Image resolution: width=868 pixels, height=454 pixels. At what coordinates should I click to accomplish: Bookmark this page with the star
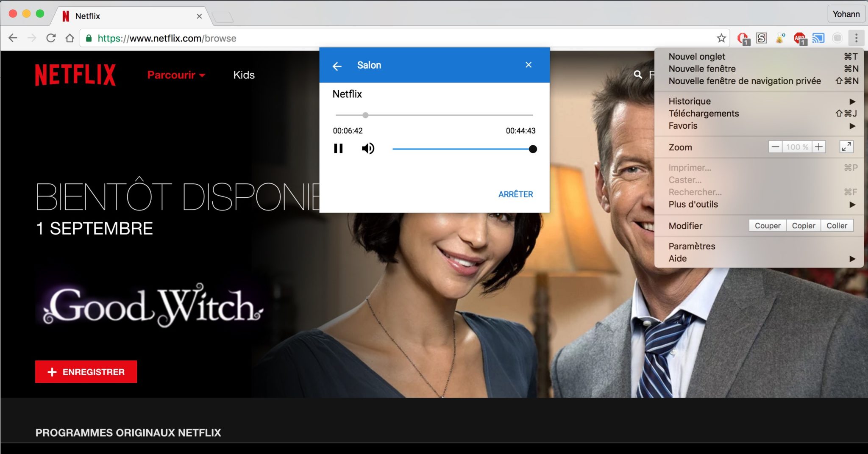click(x=721, y=39)
